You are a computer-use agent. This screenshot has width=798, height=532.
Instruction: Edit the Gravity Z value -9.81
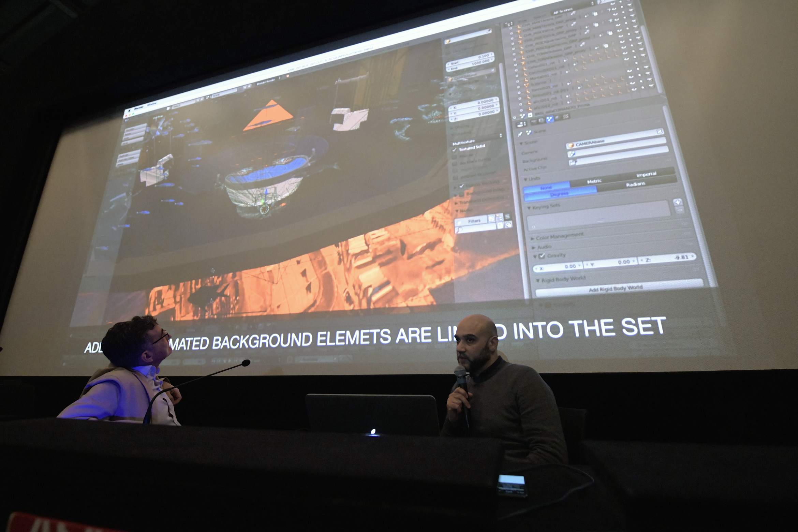pos(667,258)
